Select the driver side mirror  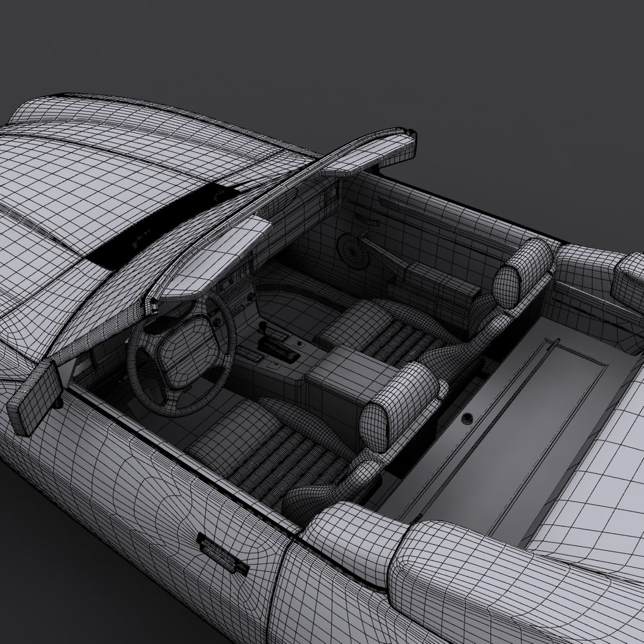[35, 397]
